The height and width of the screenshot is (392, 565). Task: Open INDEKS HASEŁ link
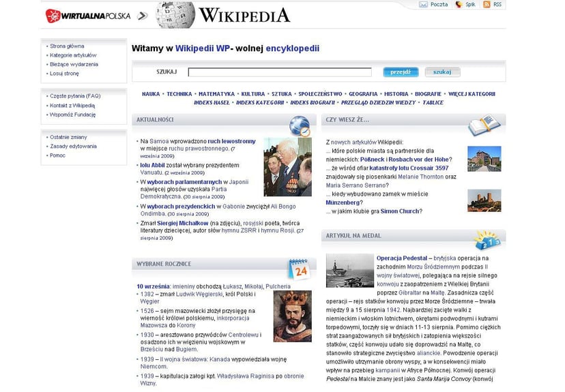point(212,102)
